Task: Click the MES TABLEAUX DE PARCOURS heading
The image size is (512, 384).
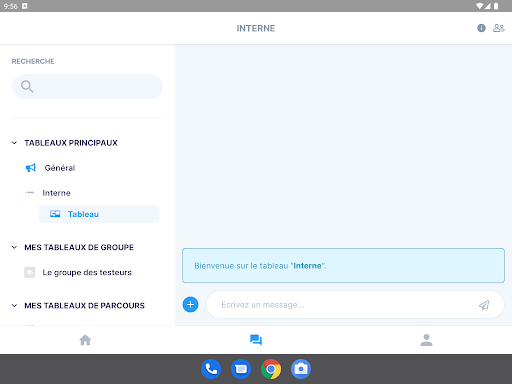Action: coord(84,306)
